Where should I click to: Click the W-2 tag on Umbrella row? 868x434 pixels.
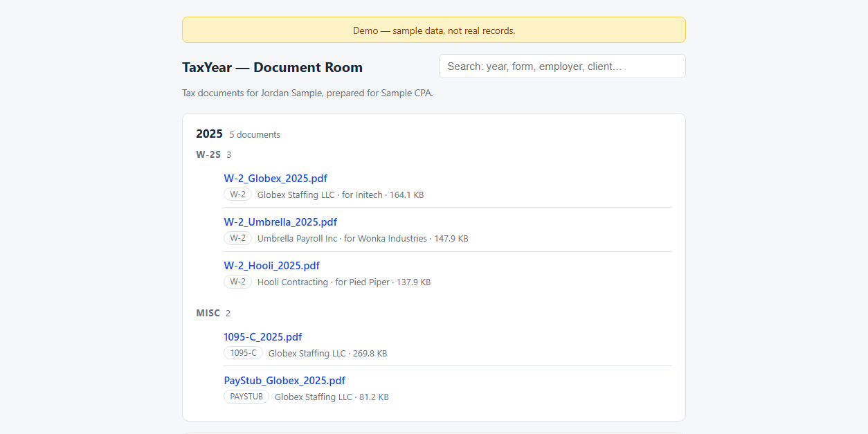pyautogui.click(x=237, y=238)
